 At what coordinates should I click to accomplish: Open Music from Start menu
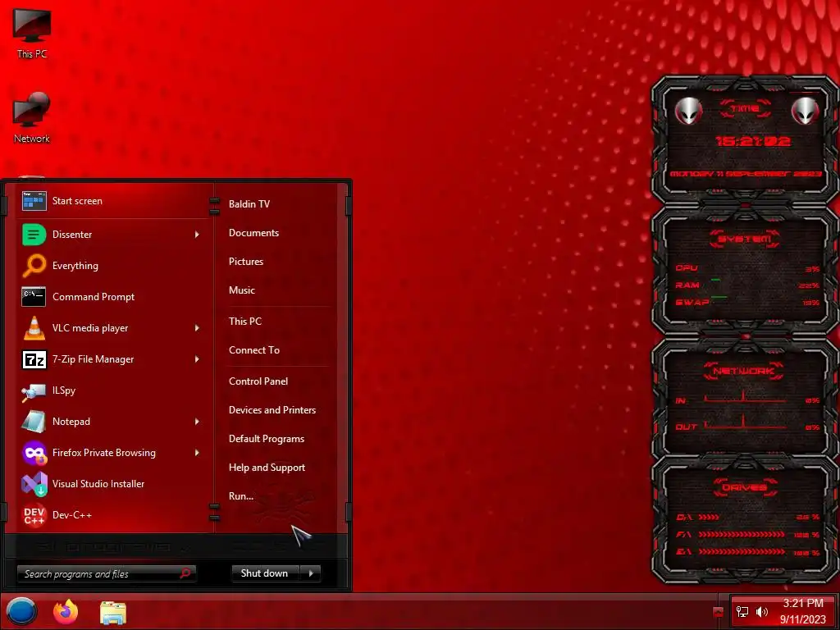pos(242,290)
